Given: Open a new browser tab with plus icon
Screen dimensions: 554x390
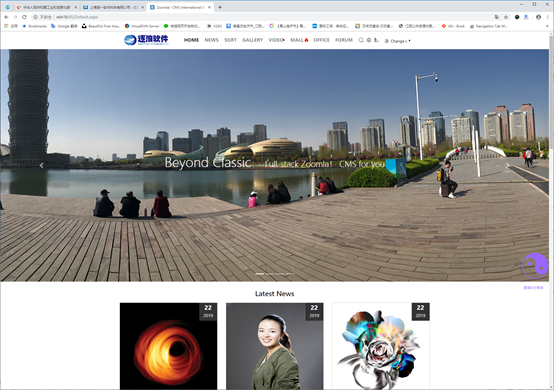Looking at the screenshot, I should click(220, 7).
